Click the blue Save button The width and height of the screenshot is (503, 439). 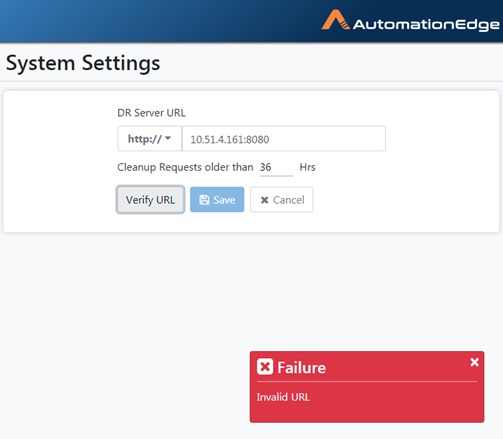(217, 200)
